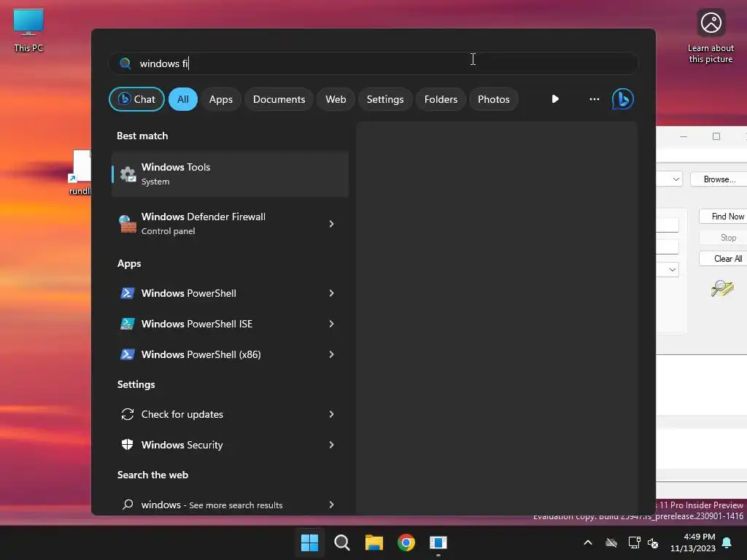Switch to Web filter tab
Screen dimensions: 747x560
point(336,99)
